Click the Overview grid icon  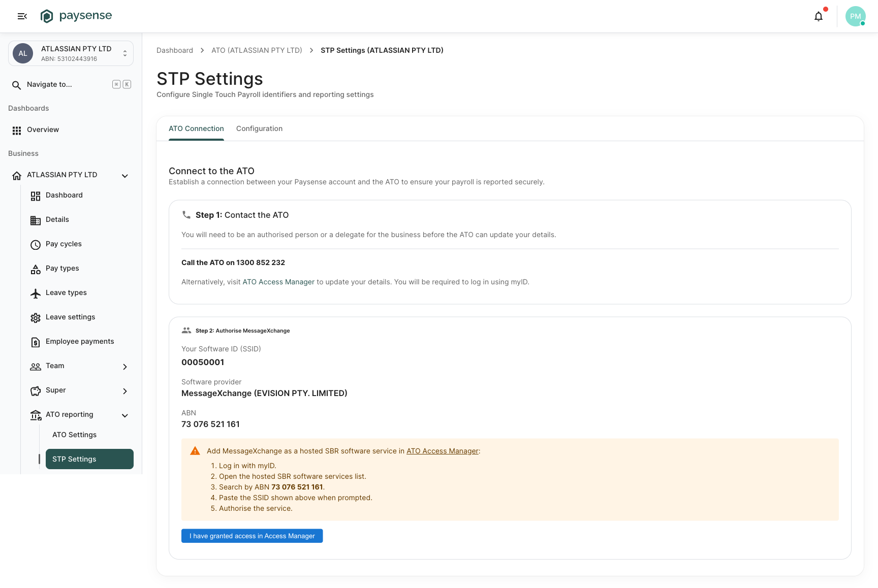pos(17,130)
